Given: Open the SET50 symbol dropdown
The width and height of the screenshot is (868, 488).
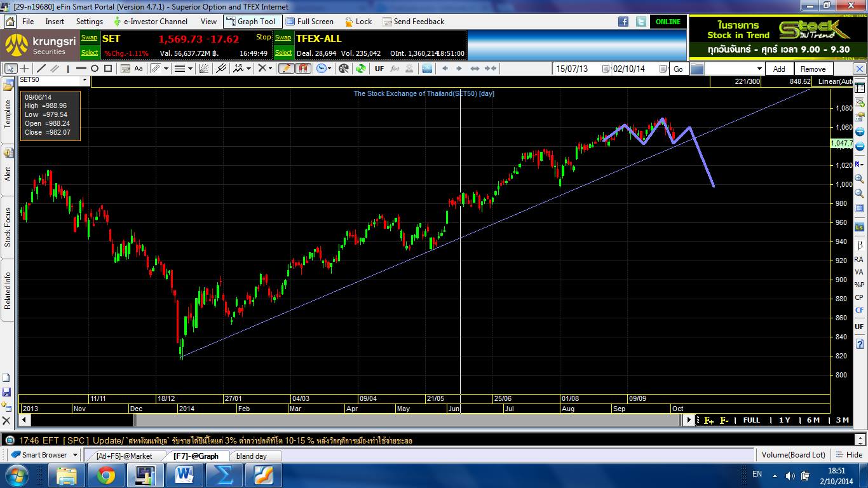Looking at the screenshot, I should (85, 80).
